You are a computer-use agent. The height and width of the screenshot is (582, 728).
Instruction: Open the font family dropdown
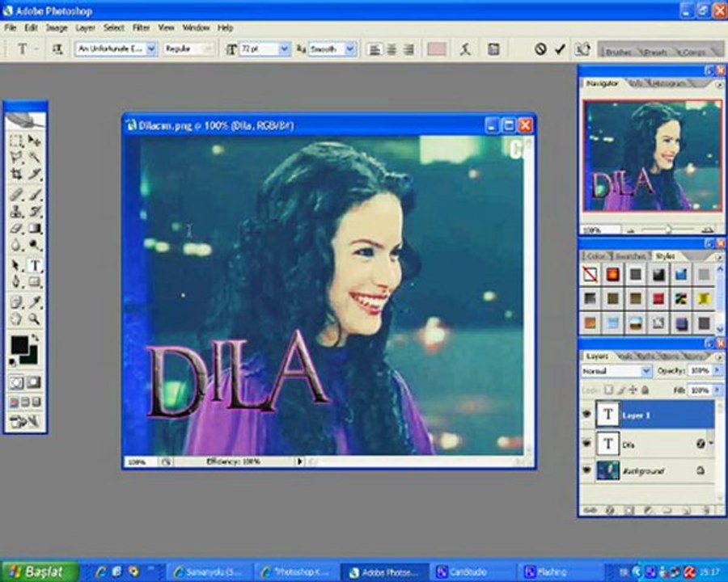[151, 48]
